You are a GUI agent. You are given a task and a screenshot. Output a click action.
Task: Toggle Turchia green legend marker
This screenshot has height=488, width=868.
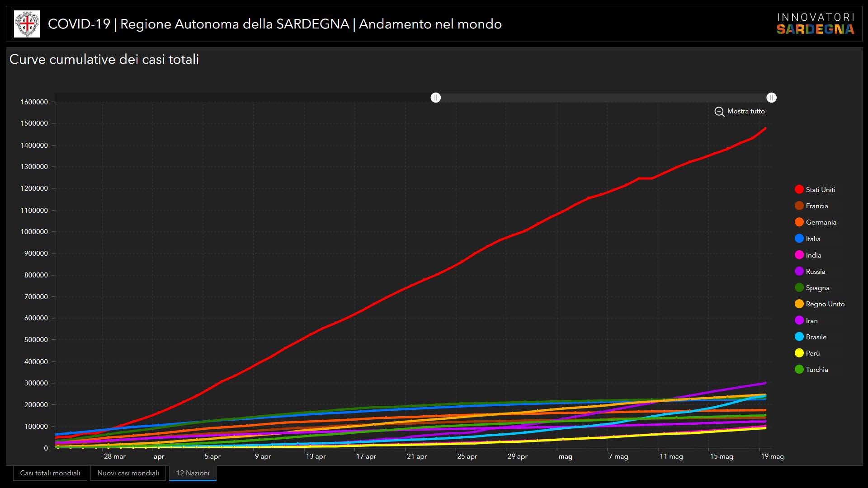[x=799, y=370]
